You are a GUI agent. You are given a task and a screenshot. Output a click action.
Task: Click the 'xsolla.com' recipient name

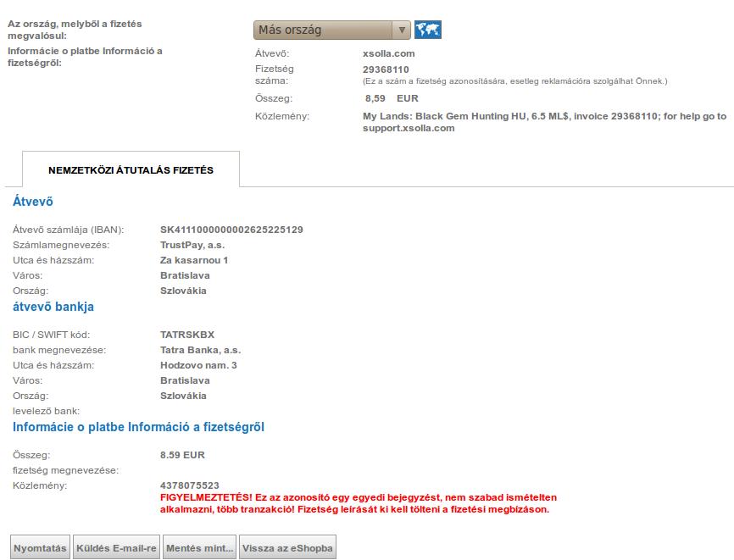coord(388,53)
